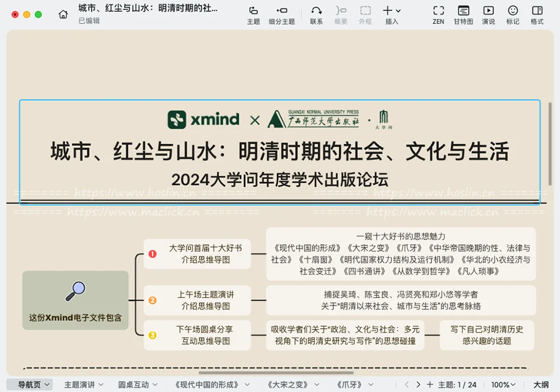This screenshot has height=392, width=560.
Task: Switch to 导航页 sheet tab
Action: (x=29, y=384)
